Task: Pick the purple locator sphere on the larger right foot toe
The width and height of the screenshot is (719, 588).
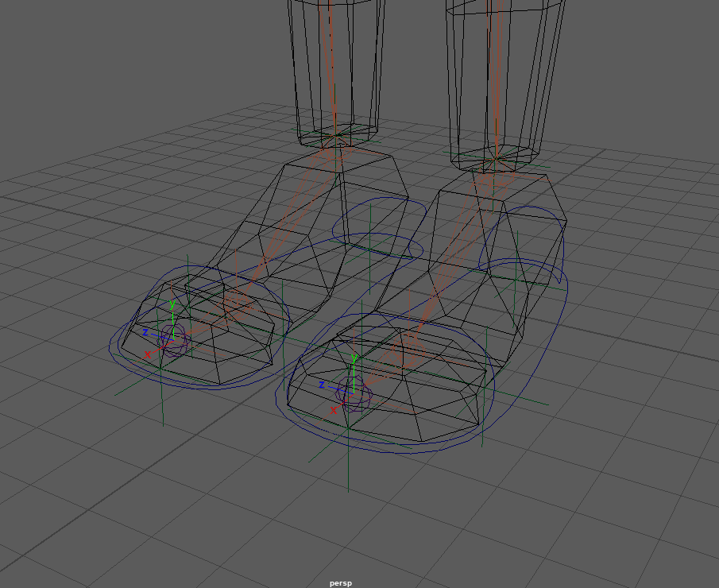Action: [x=354, y=393]
